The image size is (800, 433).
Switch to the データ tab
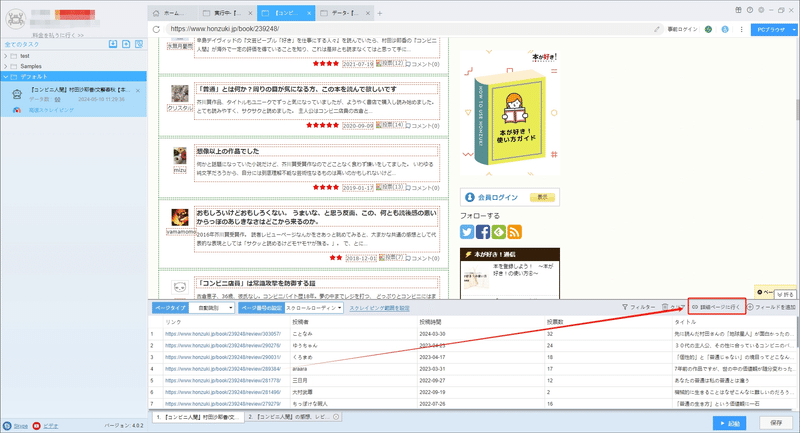pos(343,13)
